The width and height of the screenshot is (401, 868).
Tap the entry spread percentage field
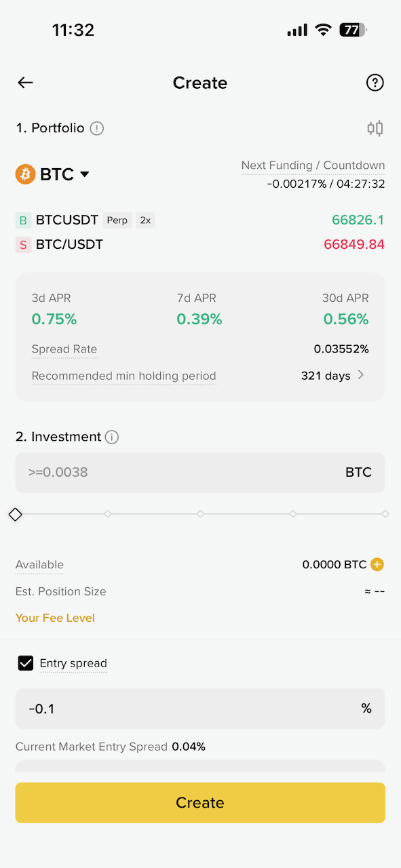coord(200,709)
